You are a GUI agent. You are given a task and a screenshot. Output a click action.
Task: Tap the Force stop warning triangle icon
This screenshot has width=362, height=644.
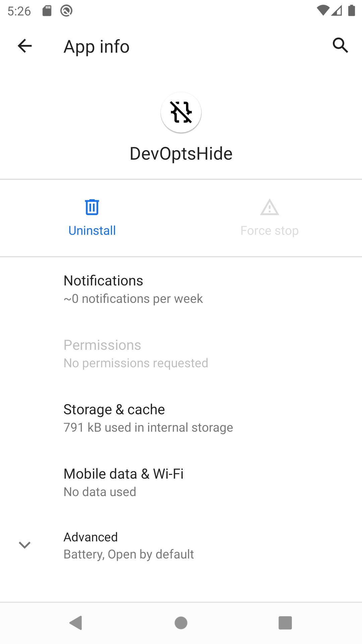tap(269, 207)
